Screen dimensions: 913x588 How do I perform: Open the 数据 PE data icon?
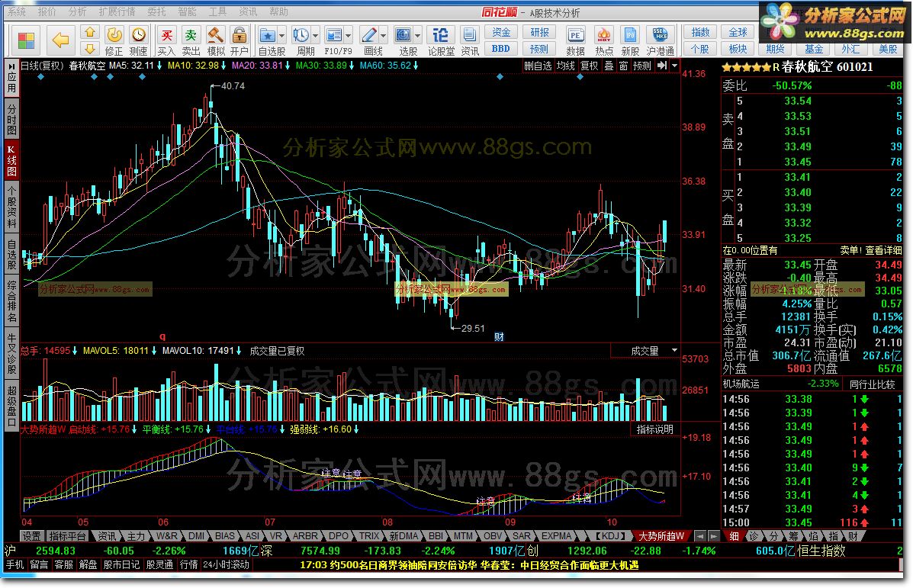[x=575, y=40]
